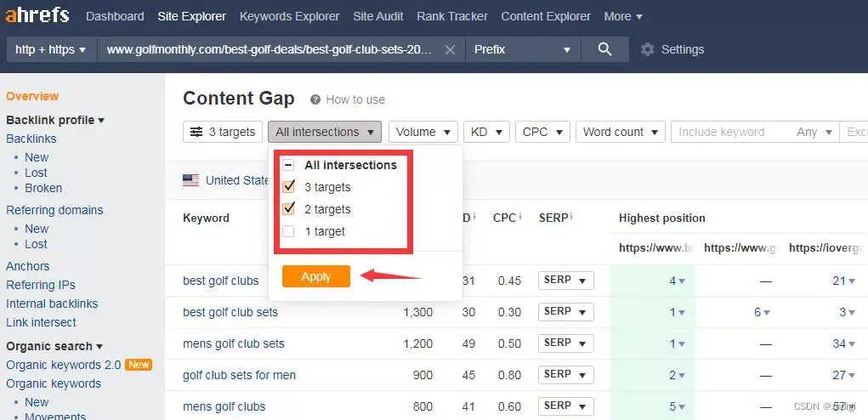Open the Keywords Explorer tab
Viewport: 868px width, 420px height.
click(x=289, y=16)
